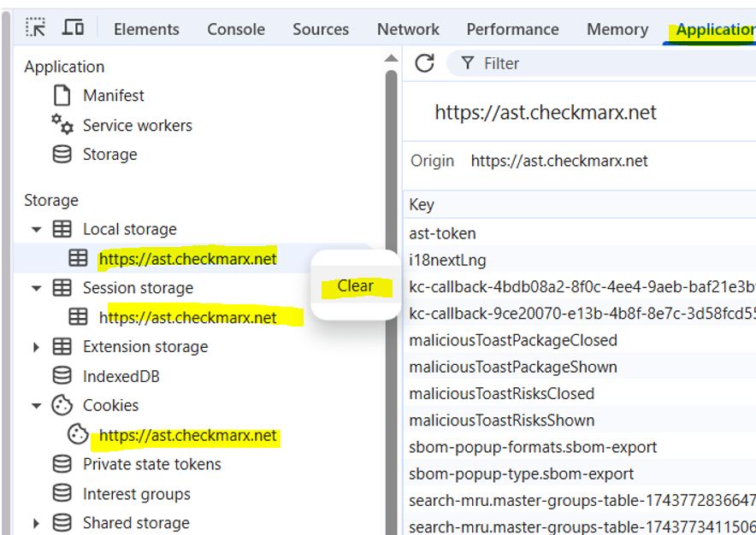Screen dimensions: 756x535
Task: Select the sbom-popup-formats.sbom-export row
Action: [580, 447]
